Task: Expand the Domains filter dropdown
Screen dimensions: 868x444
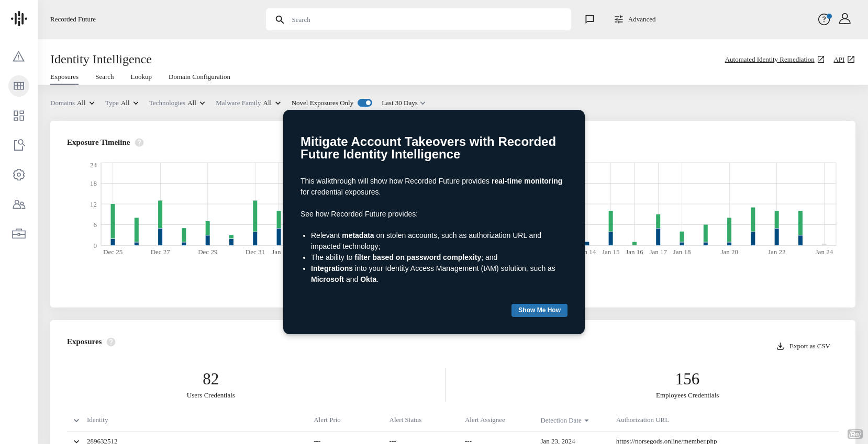Action: (72, 103)
